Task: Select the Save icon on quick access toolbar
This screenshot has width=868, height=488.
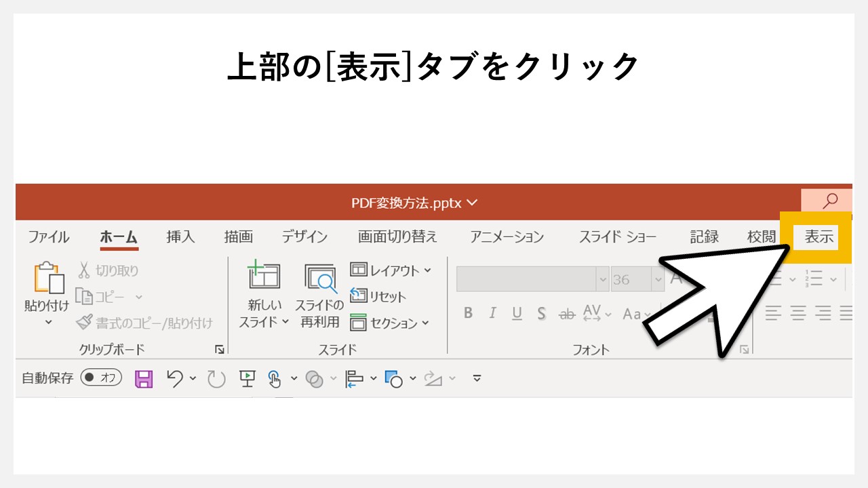Action: (143, 378)
